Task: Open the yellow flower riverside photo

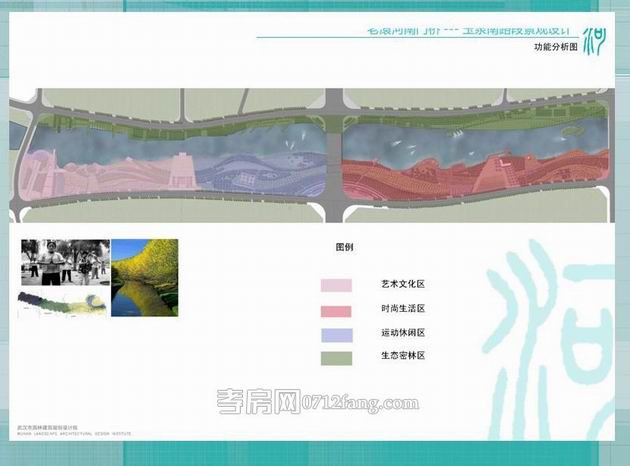Action: pos(144,278)
